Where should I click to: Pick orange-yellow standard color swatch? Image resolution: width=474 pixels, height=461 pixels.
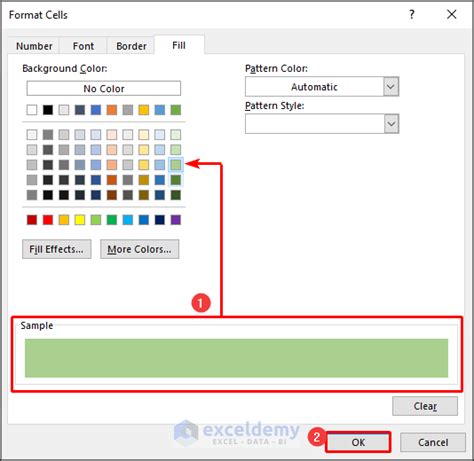point(64,220)
